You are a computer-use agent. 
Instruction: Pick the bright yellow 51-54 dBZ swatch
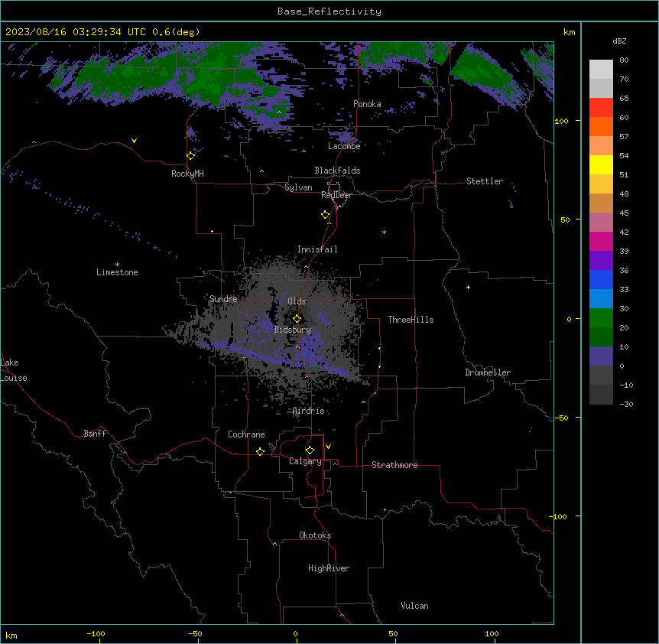pos(601,164)
